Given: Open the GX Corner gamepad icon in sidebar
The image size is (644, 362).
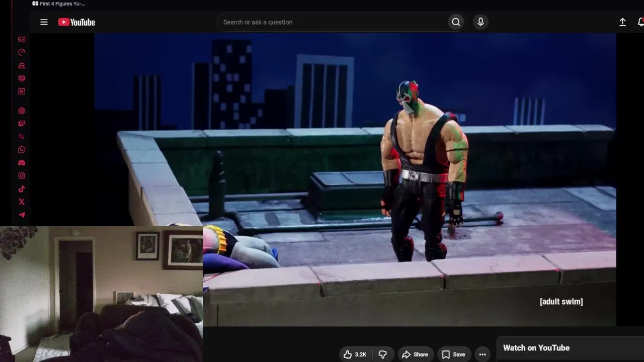Looking at the screenshot, I should pyautogui.click(x=22, y=39).
